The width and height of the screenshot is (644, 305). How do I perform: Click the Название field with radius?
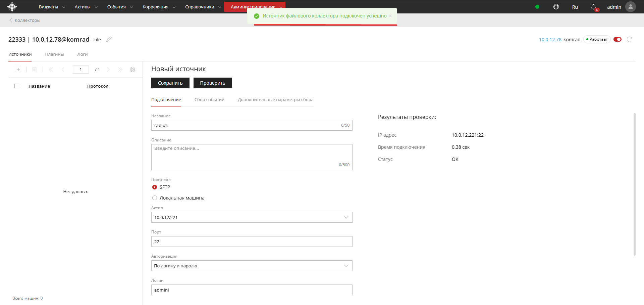click(x=252, y=125)
